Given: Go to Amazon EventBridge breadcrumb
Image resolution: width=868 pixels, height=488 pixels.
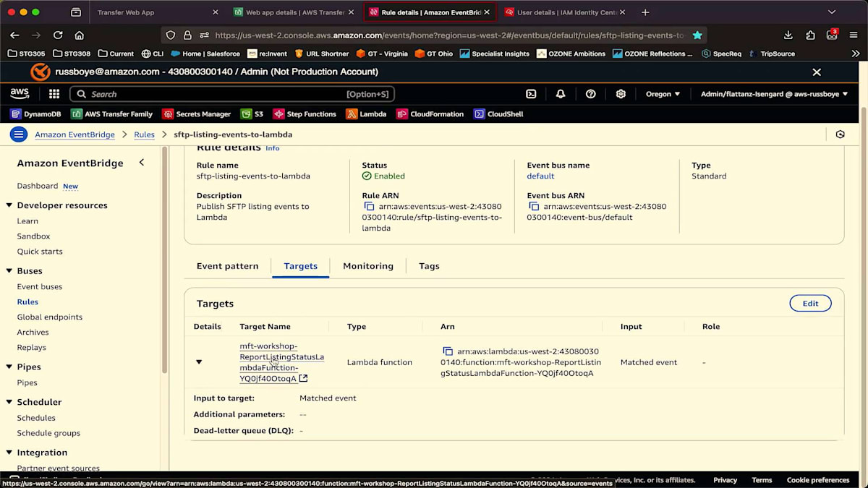Looking at the screenshot, I should click(x=75, y=134).
